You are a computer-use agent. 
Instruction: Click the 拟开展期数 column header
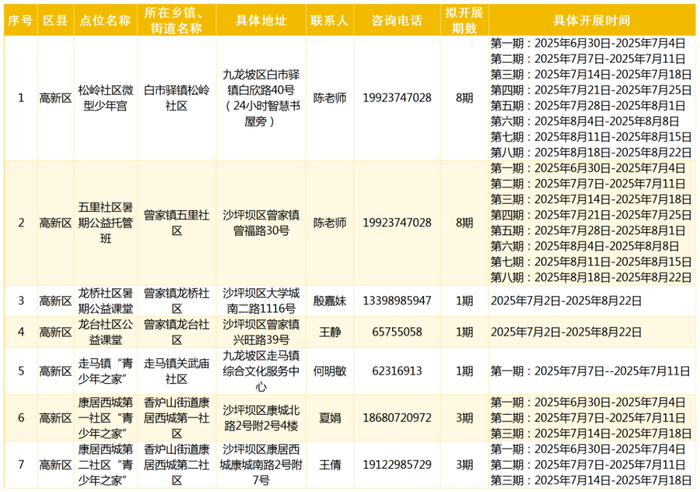[464, 20]
